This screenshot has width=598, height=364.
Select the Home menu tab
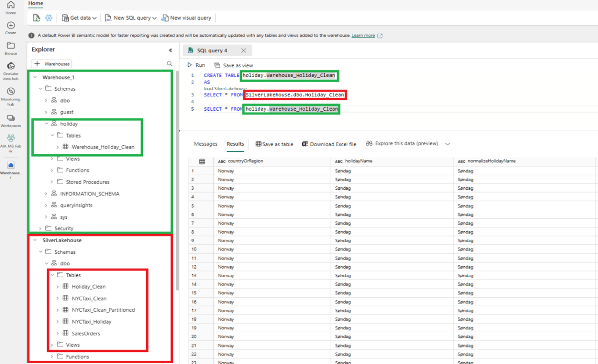[36, 3]
